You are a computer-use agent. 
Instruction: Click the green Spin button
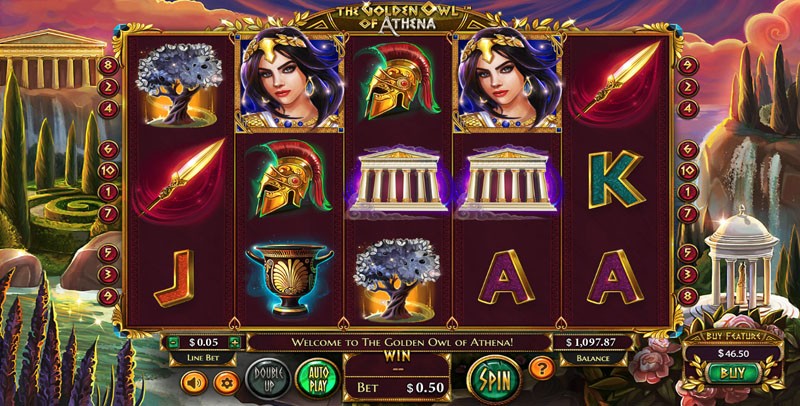[494, 379]
